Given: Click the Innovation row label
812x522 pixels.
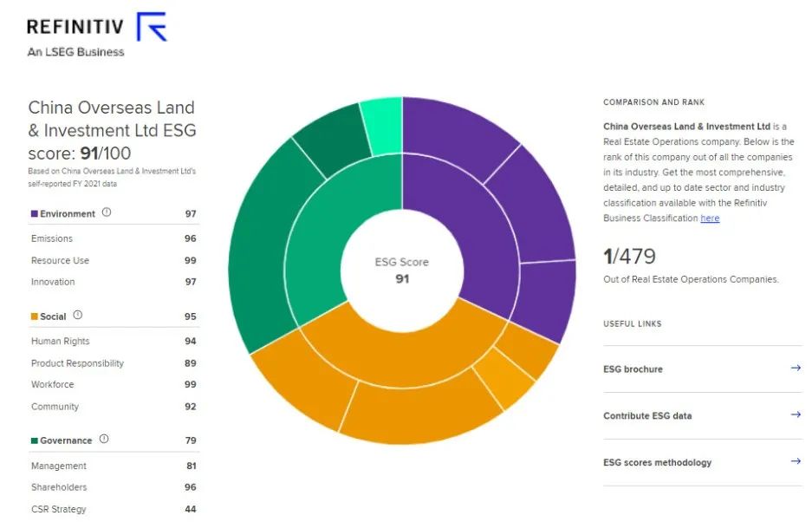Looking at the screenshot, I should [x=53, y=282].
